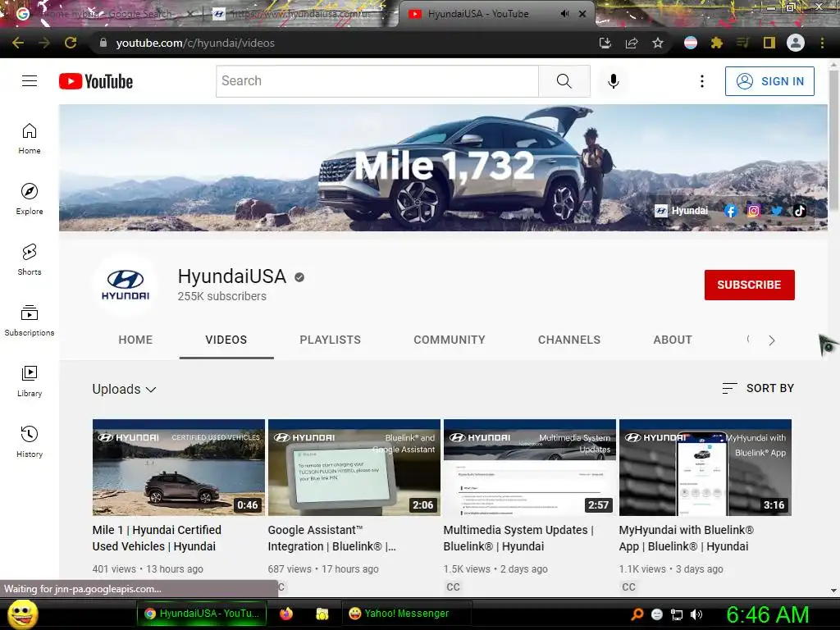
Task: Mute the HyundaiUSA tab audio icon
Action: (564, 14)
